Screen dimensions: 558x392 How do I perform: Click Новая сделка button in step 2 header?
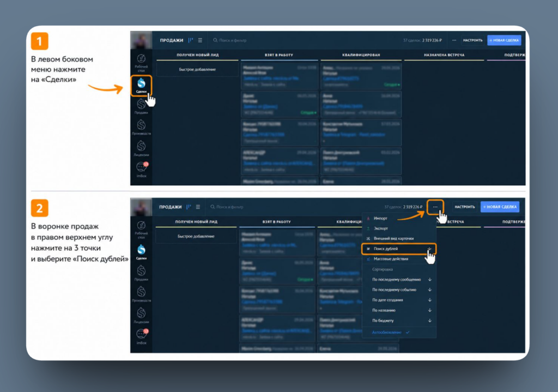[500, 207]
